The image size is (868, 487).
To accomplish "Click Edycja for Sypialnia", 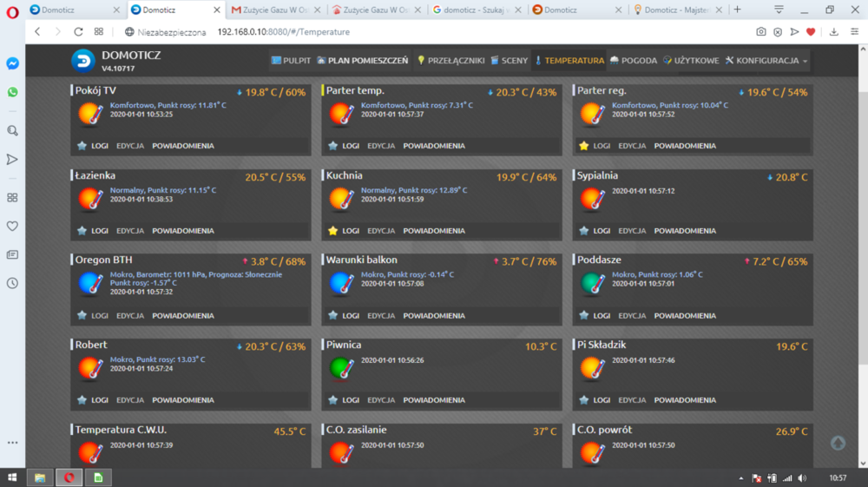I will click(x=632, y=230).
